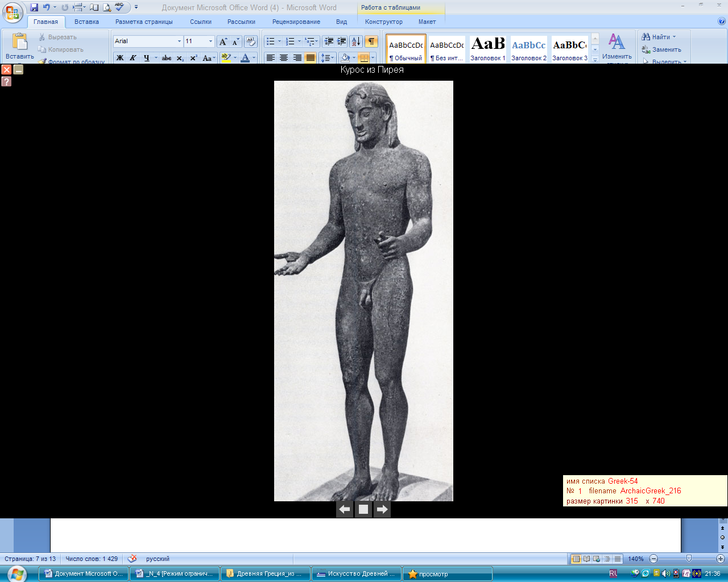Align text left
Screen dimensions: 728x582
coord(271,58)
